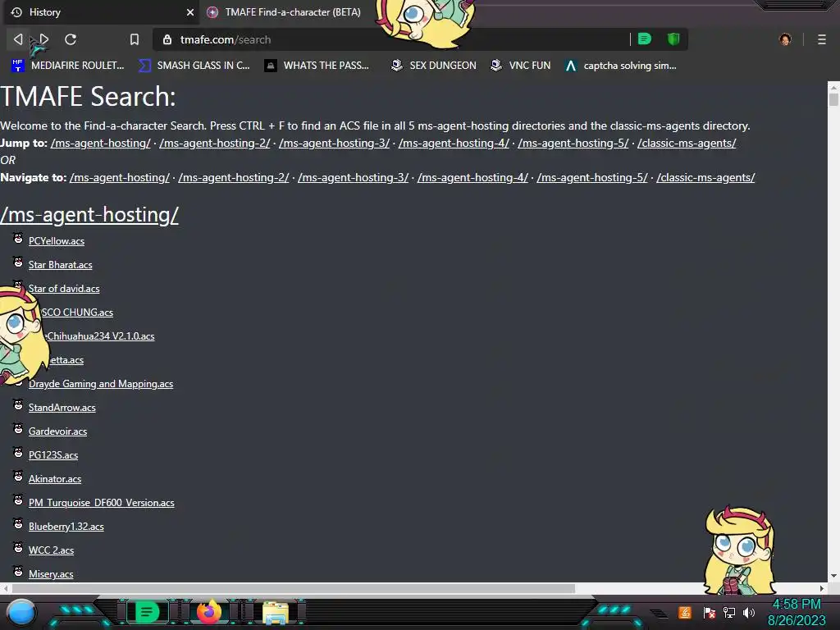
Task: Click the vertical page scrollbar thumb
Action: click(x=833, y=99)
